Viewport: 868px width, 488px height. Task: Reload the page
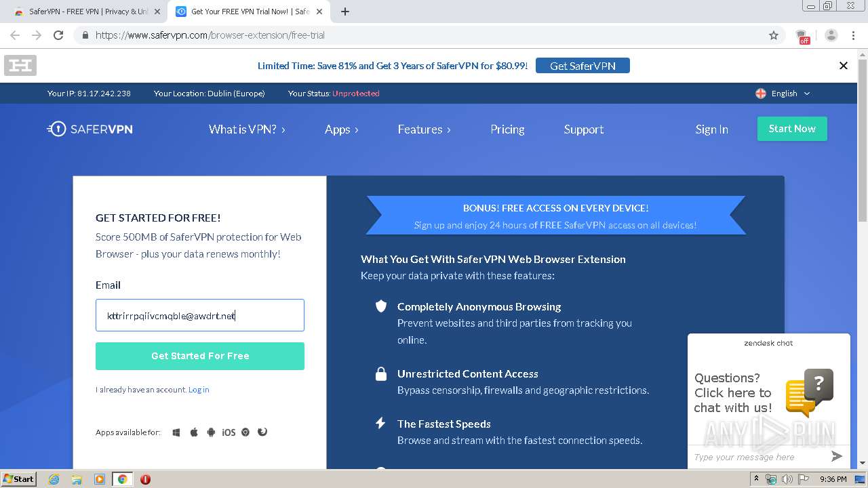pos(58,35)
